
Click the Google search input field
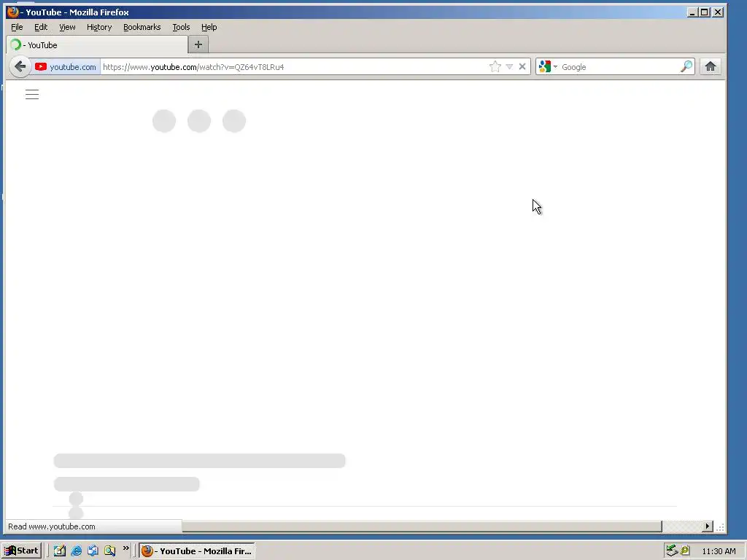(619, 66)
